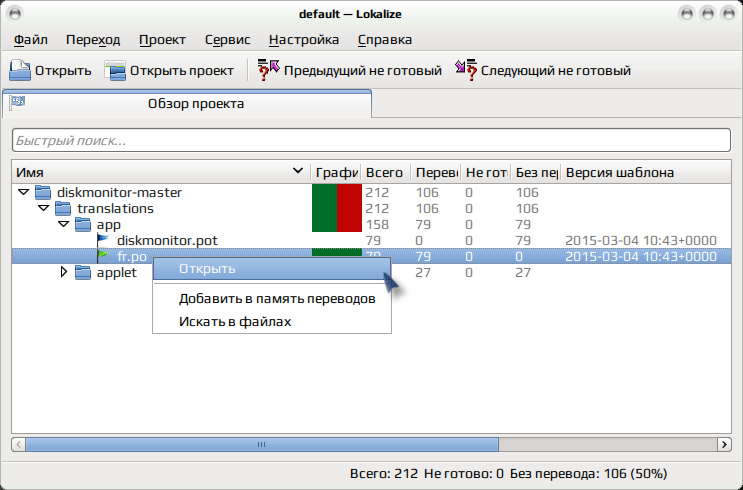Click the total 158 in the app row

pyautogui.click(x=377, y=225)
